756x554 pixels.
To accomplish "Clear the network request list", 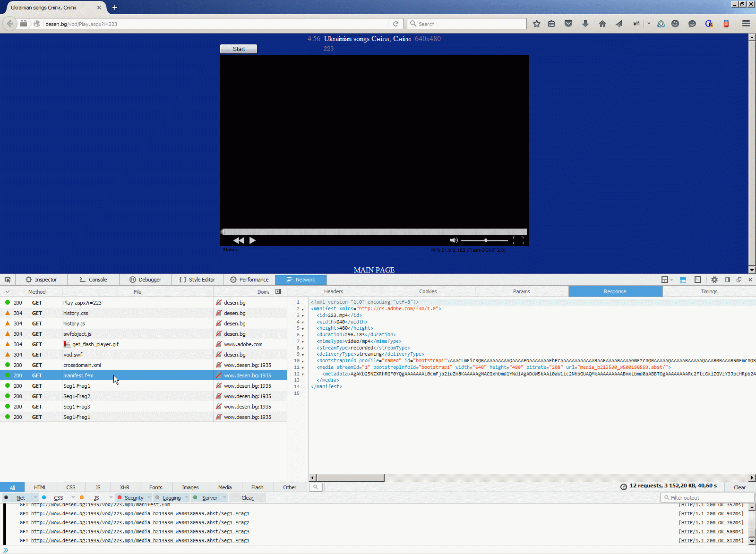I will coord(739,487).
